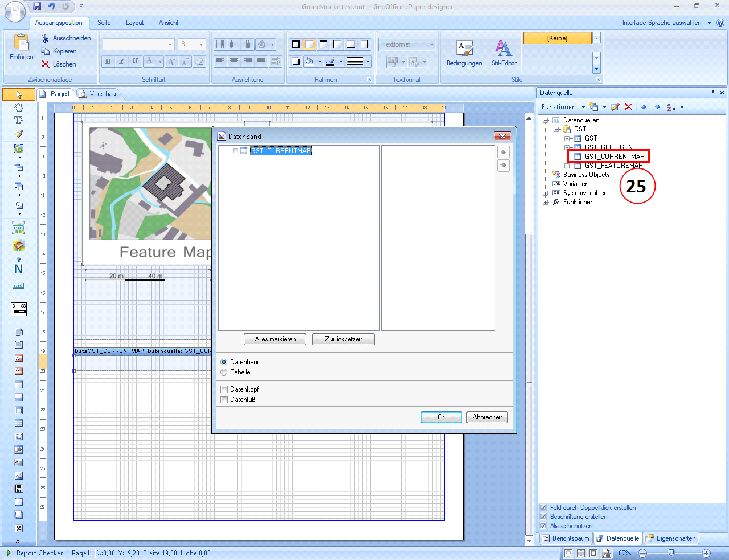Image resolution: width=729 pixels, height=560 pixels.
Task: Click red delete icon in Datenquelle toolbar
Action: [x=629, y=107]
